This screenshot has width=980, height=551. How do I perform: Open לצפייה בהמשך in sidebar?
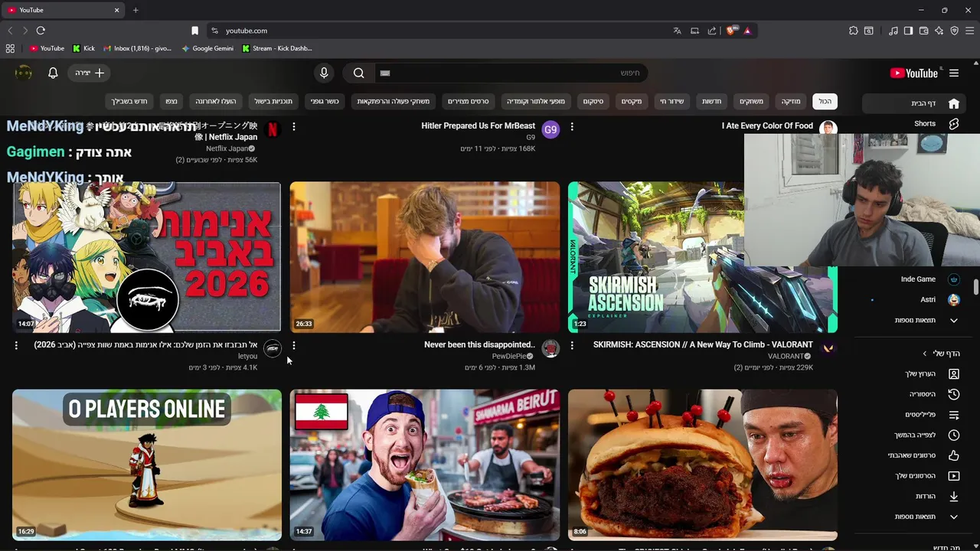tap(915, 435)
